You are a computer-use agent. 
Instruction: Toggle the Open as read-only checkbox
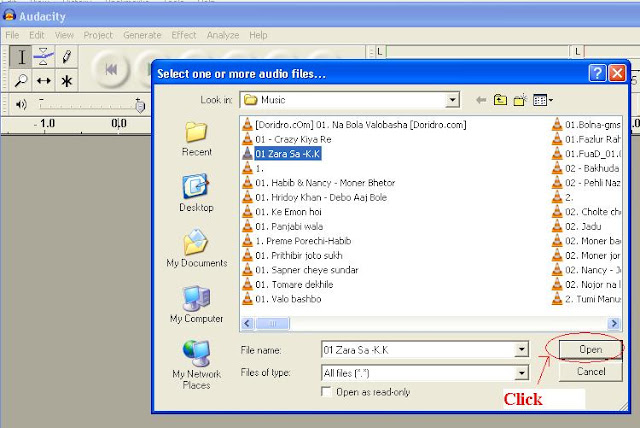pos(326,392)
